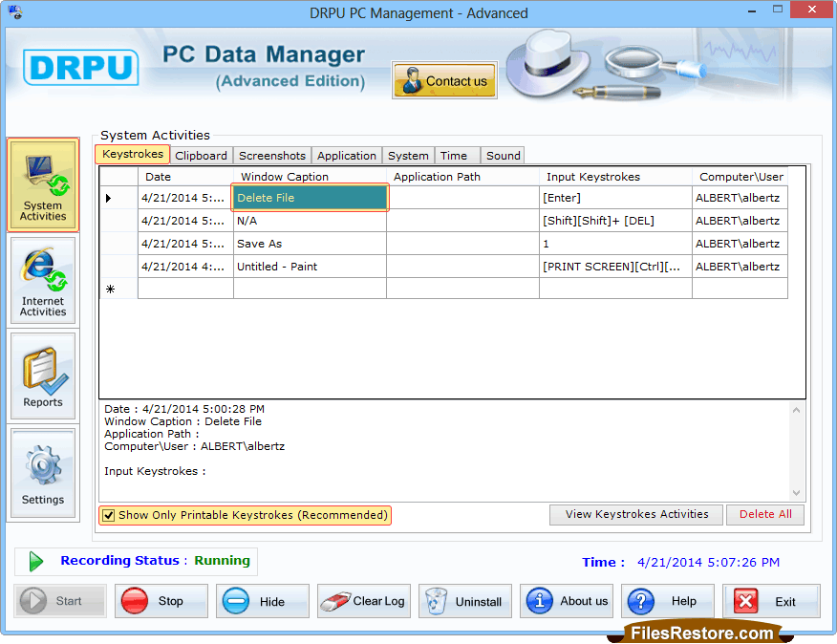837x644 pixels.
Task: Click the Exit button
Action: click(771, 601)
